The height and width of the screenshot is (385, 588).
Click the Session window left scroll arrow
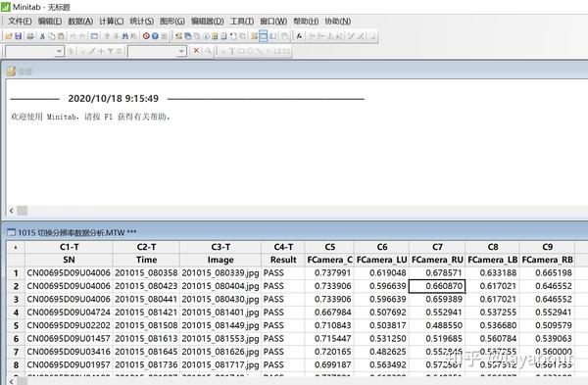(x=12, y=211)
